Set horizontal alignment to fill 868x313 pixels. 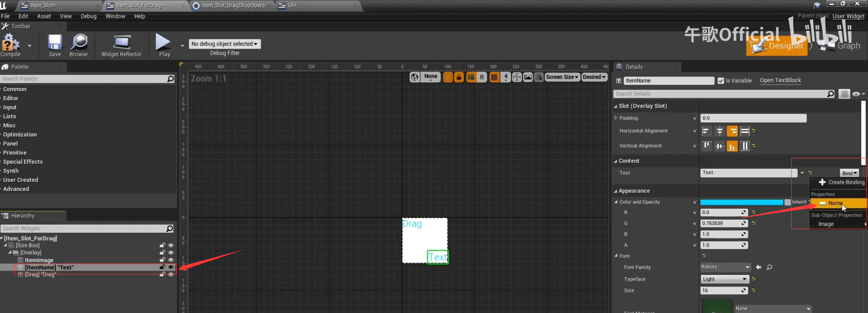(745, 131)
